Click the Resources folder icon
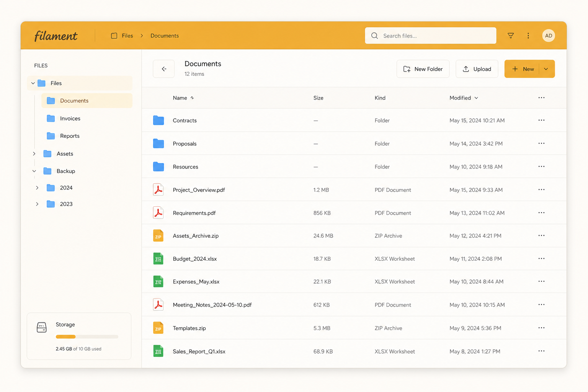Viewport: 588px width, 392px height. click(x=158, y=167)
